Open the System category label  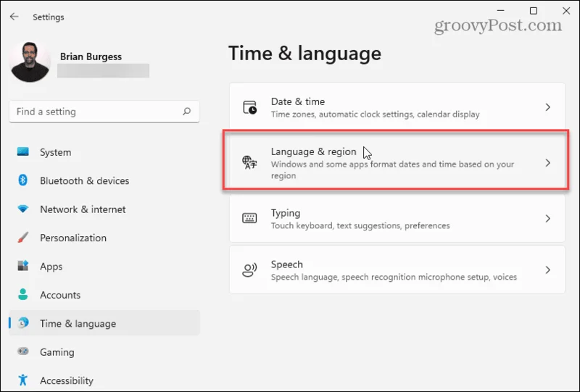(x=56, y=152)
